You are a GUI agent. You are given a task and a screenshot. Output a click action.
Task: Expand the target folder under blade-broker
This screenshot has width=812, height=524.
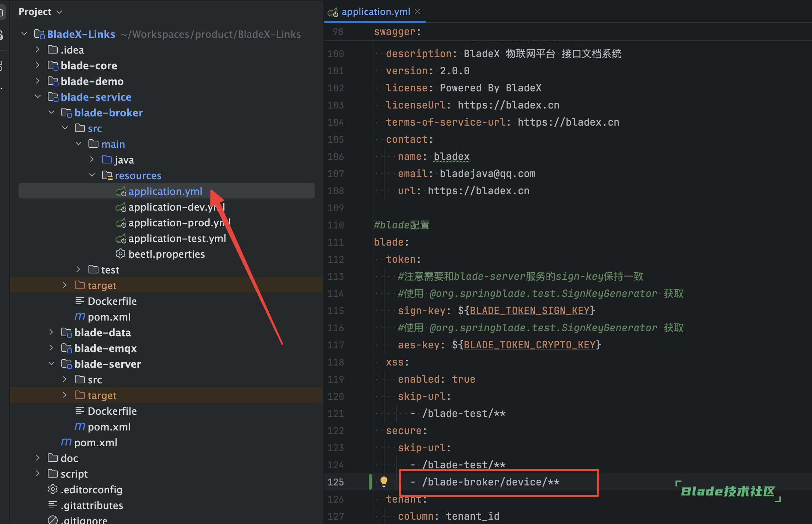click(65, 285)
